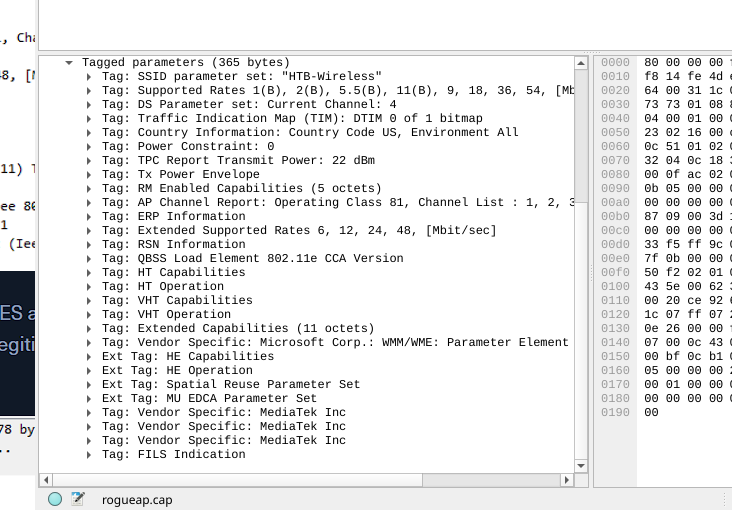Expand the RSN Information tag

[x=89, y=245]
